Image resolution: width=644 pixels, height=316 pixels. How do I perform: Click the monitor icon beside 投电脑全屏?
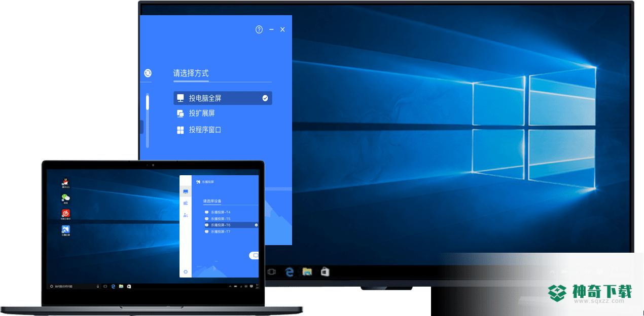pyautogui.click(x=180, y=98)
